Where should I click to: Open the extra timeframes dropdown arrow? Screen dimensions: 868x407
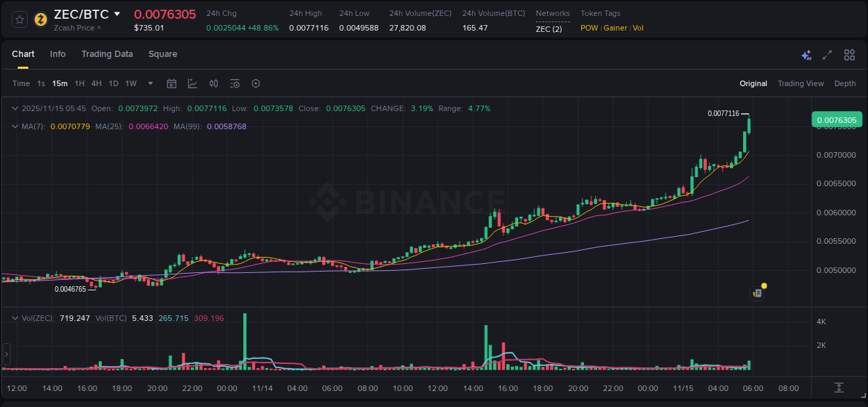coord(149,83)
